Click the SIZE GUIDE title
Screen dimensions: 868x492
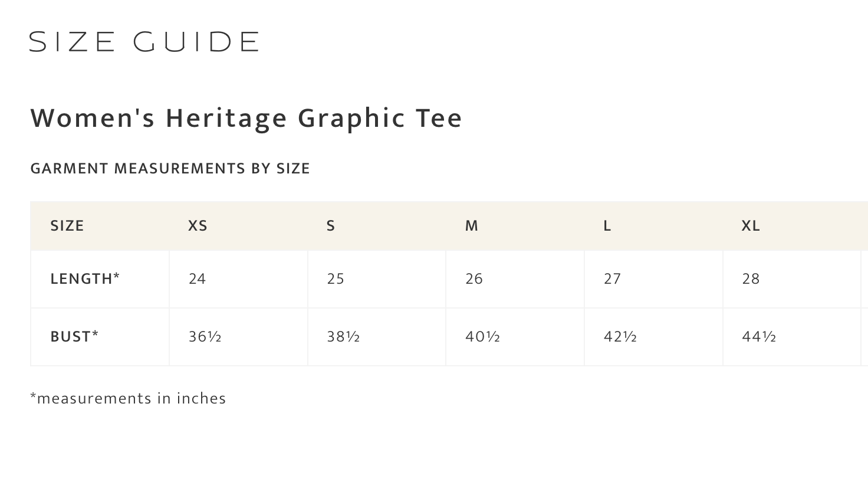pyautogui.click(x=144, y=42)
